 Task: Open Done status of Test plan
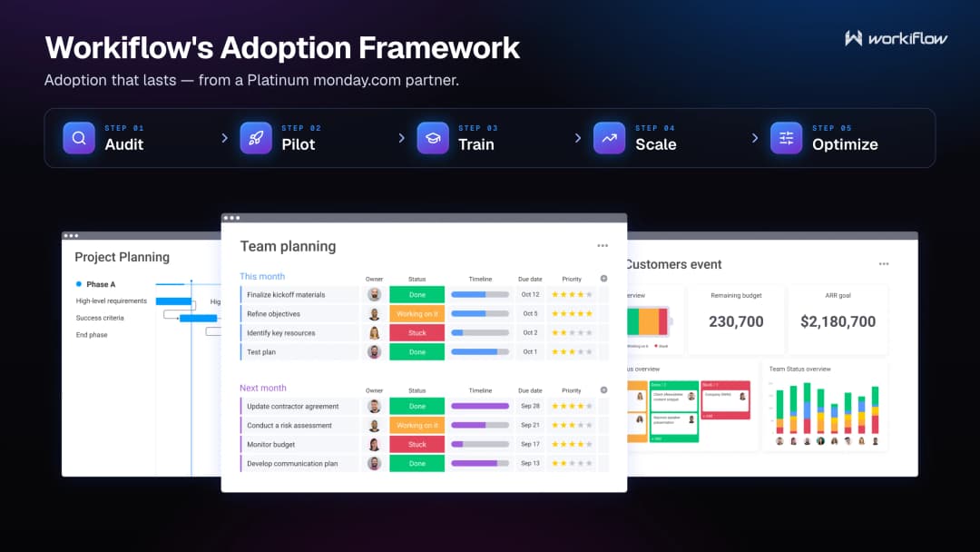[416, 352]
